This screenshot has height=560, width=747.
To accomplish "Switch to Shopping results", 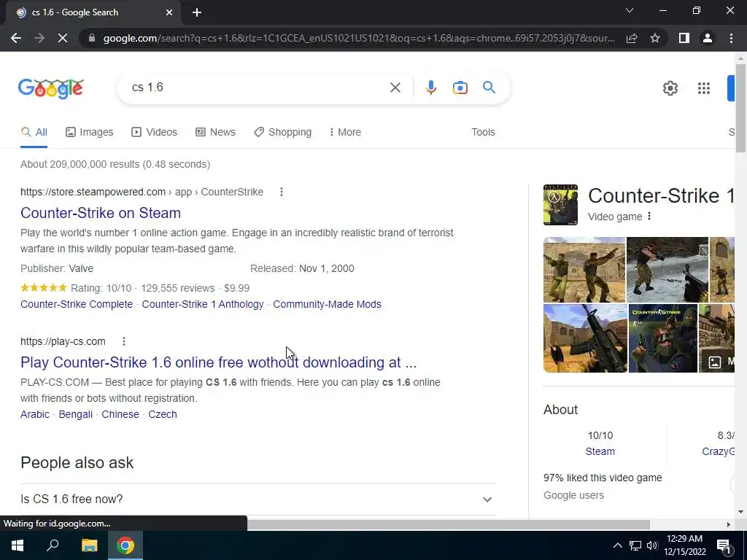I will [282, 133].
